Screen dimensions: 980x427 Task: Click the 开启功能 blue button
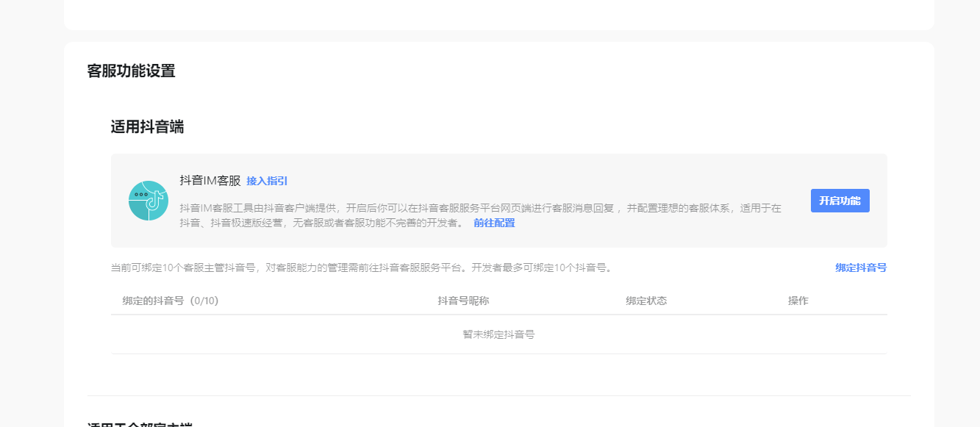pyautogui.click(x=840, y=200)
